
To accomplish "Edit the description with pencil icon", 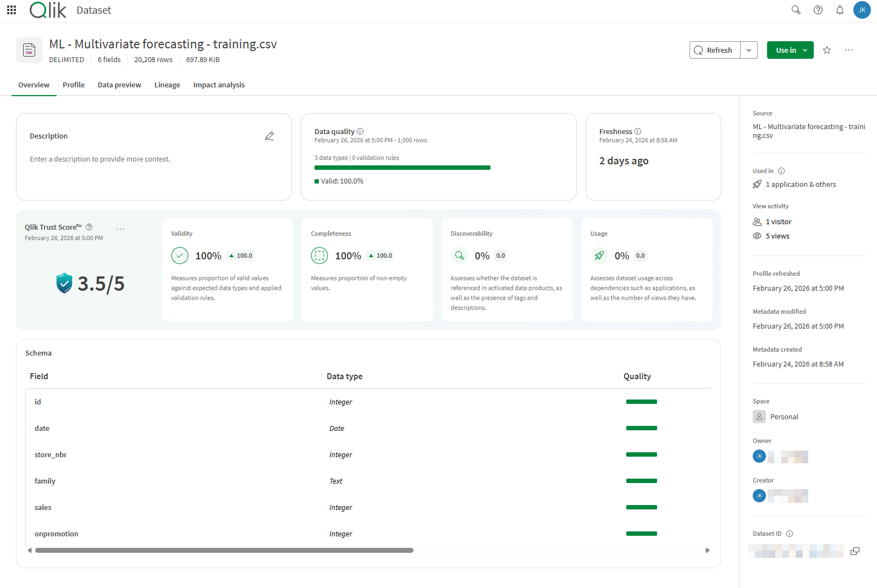I will click(269, 136).
